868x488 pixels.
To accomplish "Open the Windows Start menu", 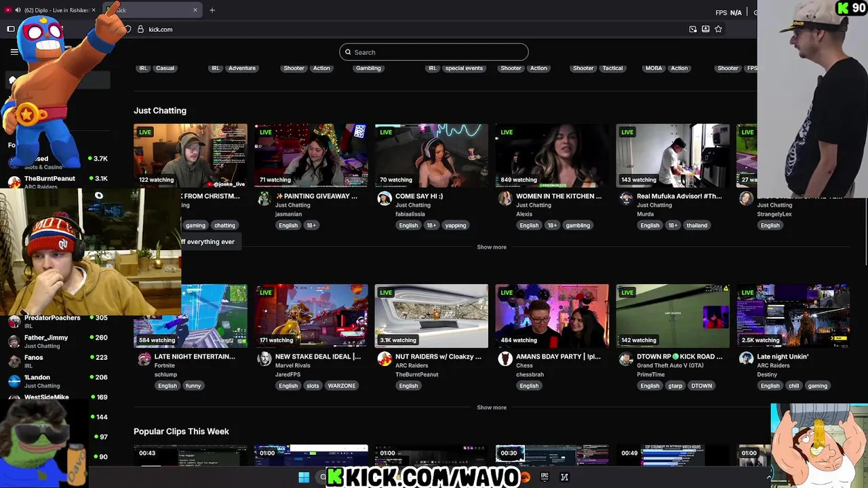I will [304, 477].
